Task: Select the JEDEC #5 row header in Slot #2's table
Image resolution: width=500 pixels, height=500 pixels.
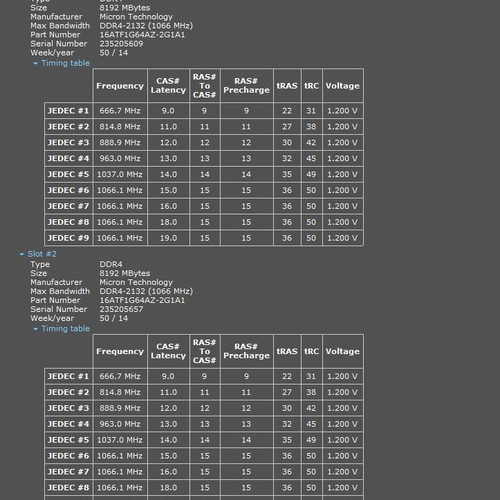Action: point(68,440)
